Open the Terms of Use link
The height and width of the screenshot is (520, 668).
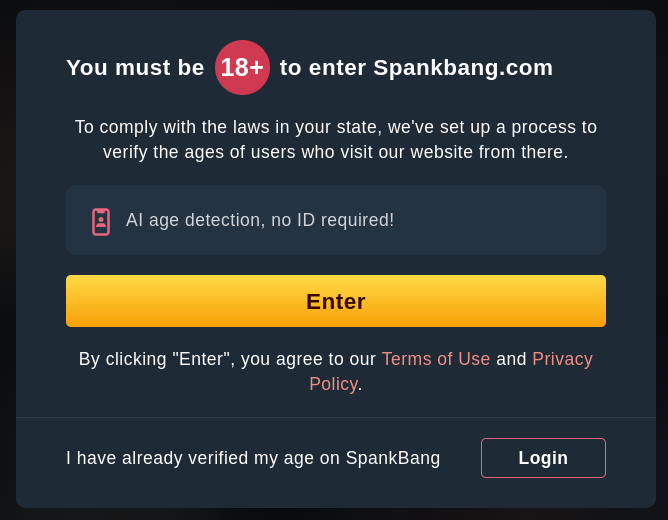(436, 359)
